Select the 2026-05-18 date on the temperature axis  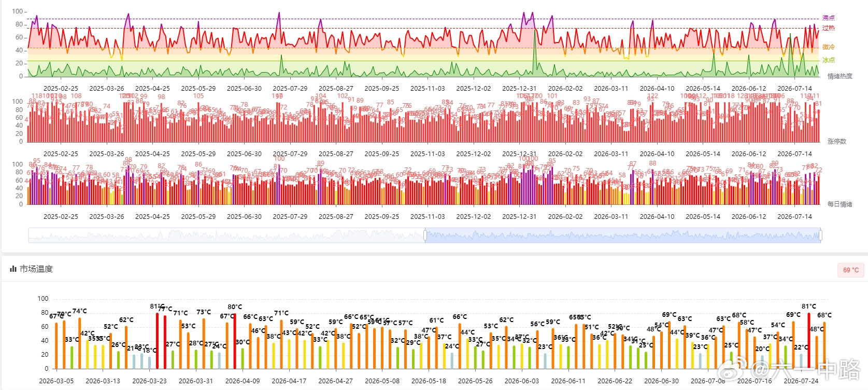click(x=429, y=381)
